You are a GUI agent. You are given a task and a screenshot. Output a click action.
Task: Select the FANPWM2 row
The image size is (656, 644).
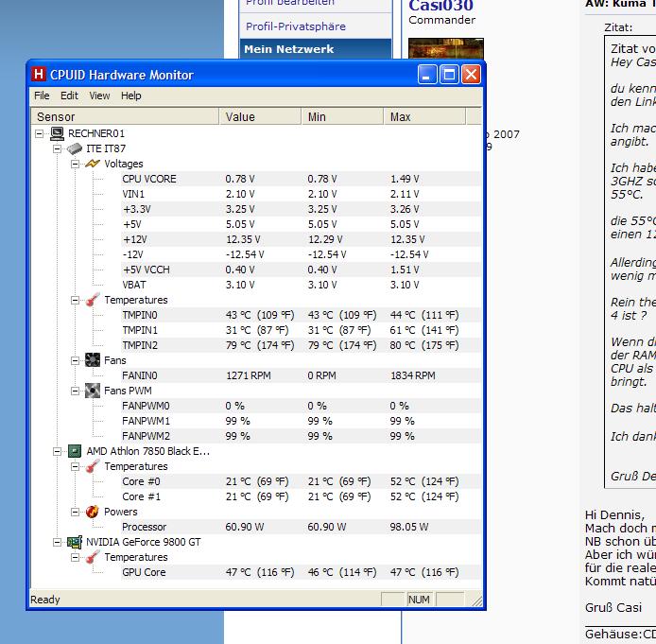[x=301, y=436]
